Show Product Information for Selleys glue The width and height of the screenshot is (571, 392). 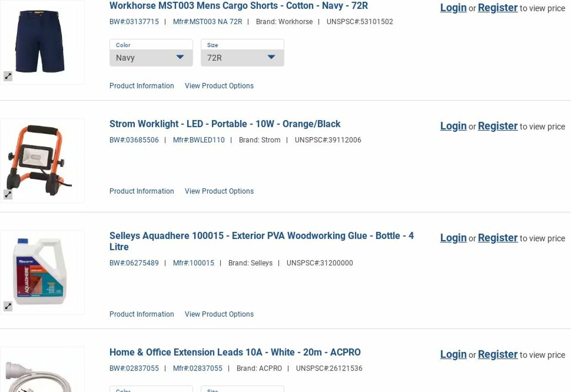point(142,314)
